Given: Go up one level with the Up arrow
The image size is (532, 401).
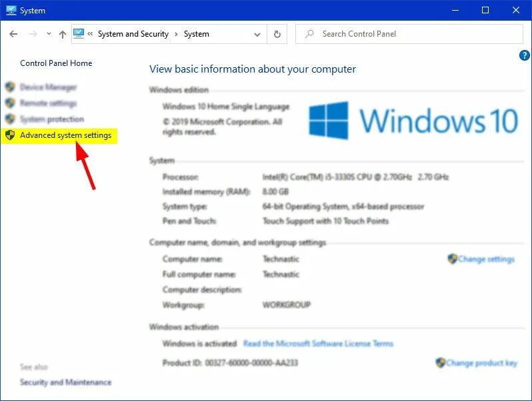Looking at the screenshot, I should pyautogui.click(x=63, y=34).
